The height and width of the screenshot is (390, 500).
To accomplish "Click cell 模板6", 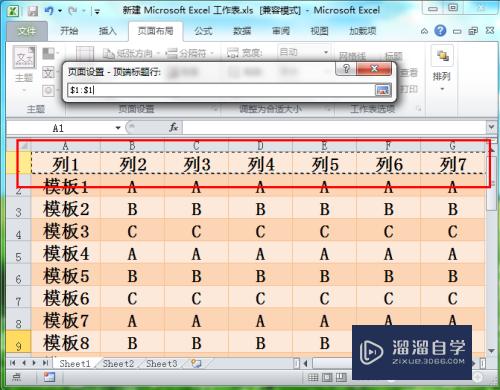I will [66, 298].
